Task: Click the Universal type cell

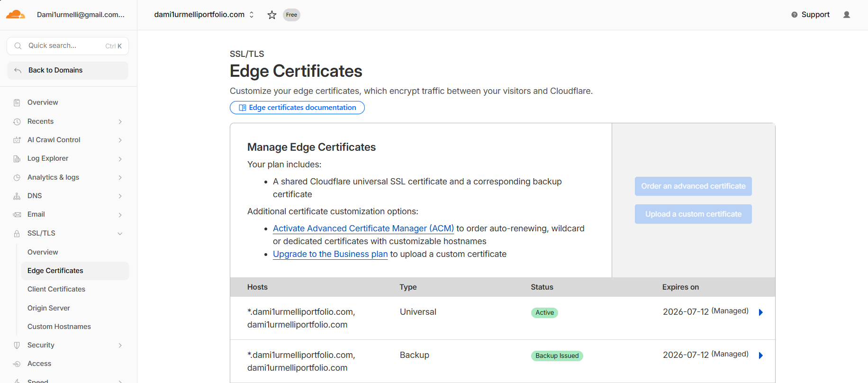Action: tap(418, 312)
